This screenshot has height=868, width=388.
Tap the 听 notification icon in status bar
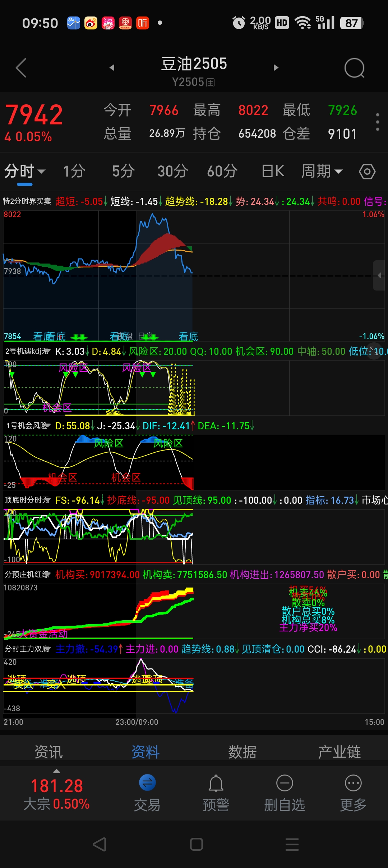click(x=143, y=23)
